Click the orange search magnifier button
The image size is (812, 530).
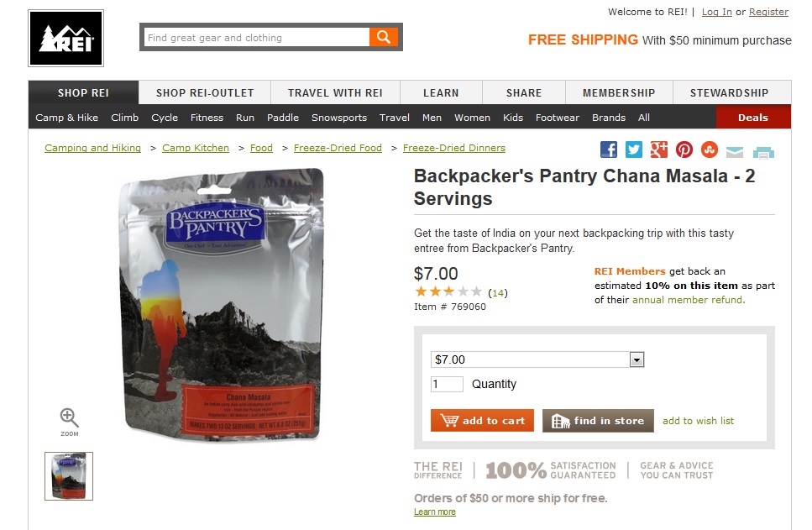pos(384,37)
